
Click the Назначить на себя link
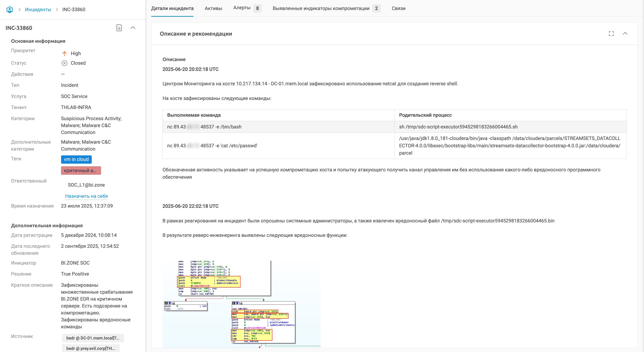click(86, 196)
